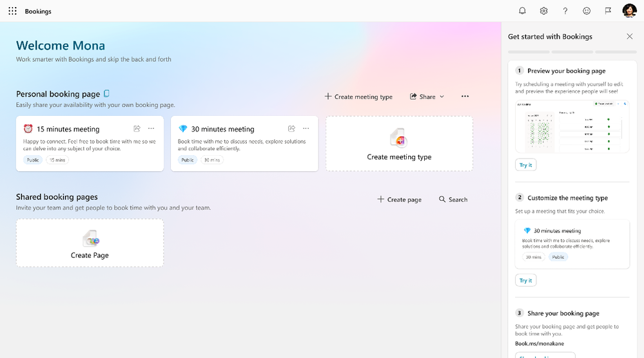Click the diamond icon of 30 minutes meeting card

[x=183, y=129]
